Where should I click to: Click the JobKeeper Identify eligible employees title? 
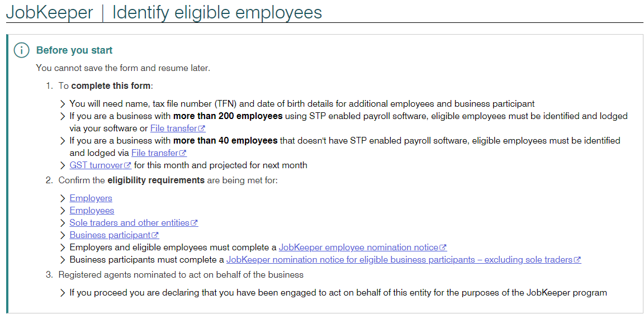pos(164,12)
